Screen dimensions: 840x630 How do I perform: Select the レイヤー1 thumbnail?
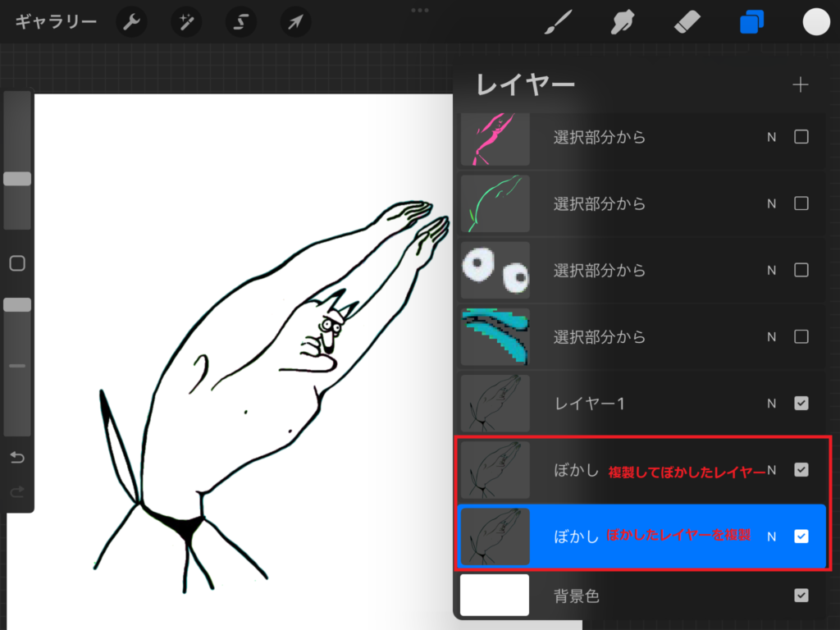point(495,404)
